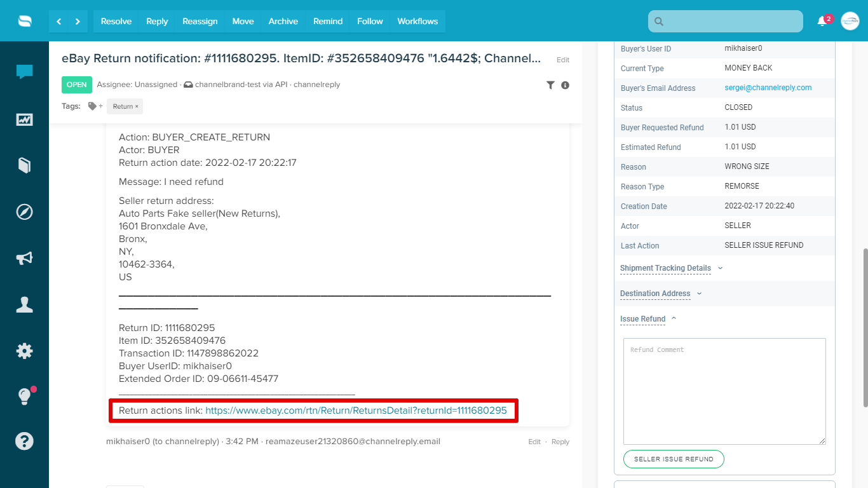Screen dimensions: 868x488
Task: Expand the Destination Address section
Action: [x=655, y=293]
